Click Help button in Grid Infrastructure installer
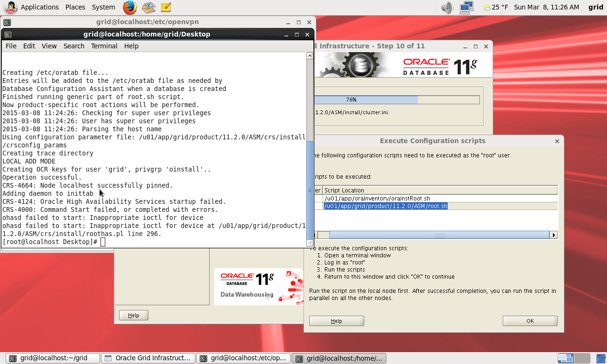The image size is (607, 364). pos(134,315)
